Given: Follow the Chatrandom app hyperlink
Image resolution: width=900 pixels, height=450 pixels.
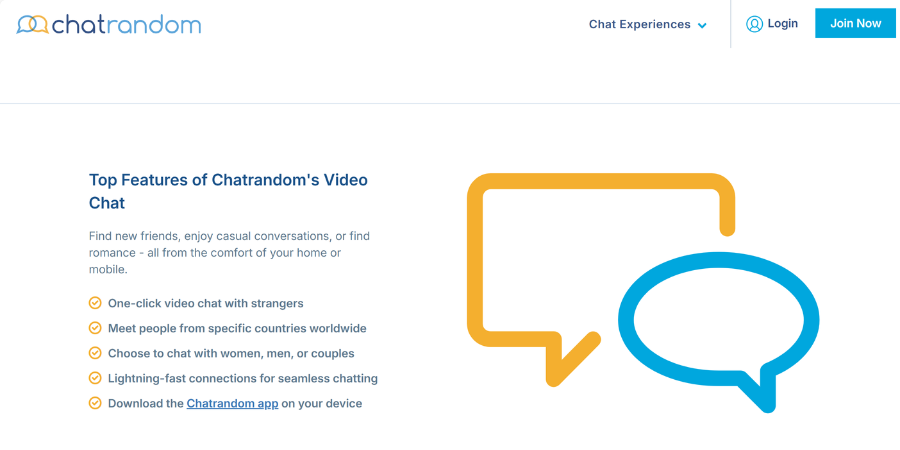Looking at the screenshot, I should (232, 404).
